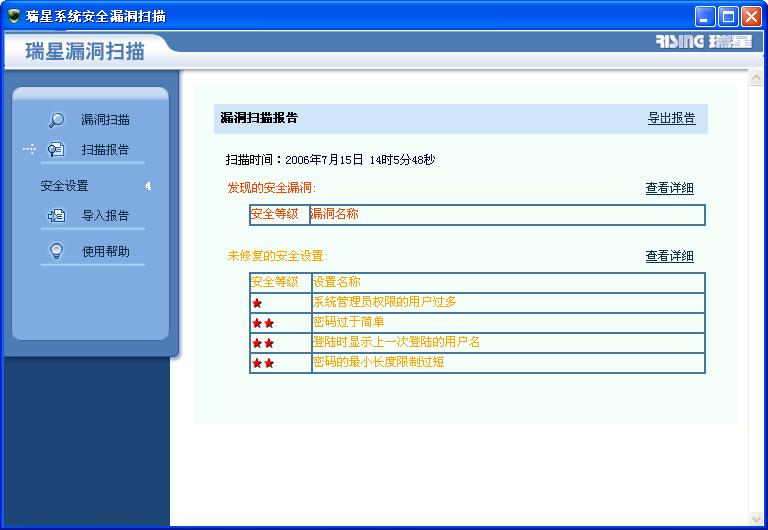Click the two-star rating for 密码过于简单
Screen dimensions: 768x530
263,323
